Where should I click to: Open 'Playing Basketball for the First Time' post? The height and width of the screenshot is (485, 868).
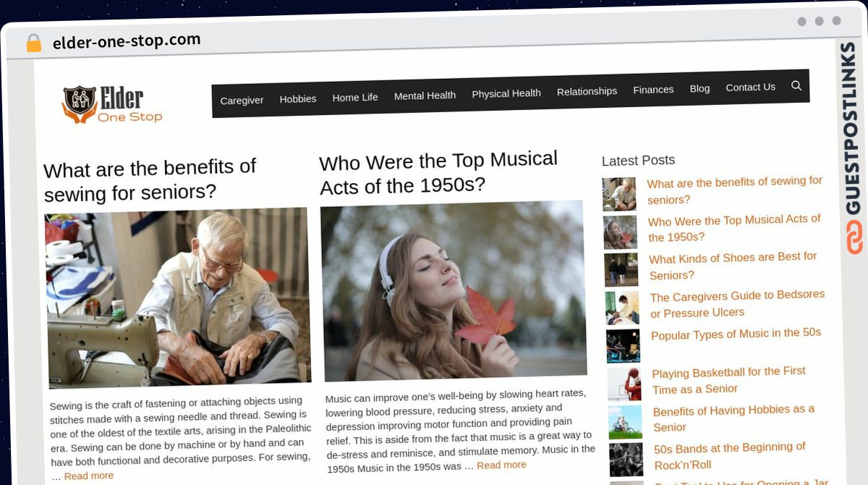728,380
